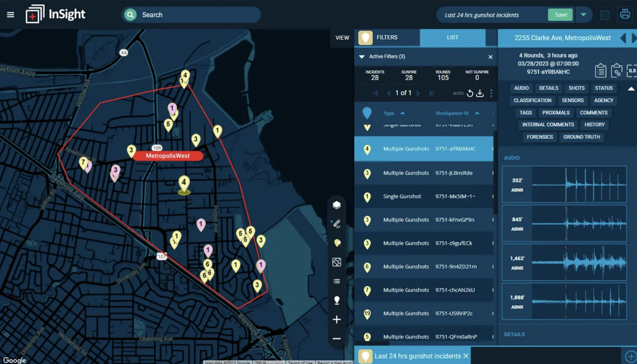This screenshot has width=637, height=364.
Task: Open the dropdown arrow beside Save
Action: click(583, 15)
